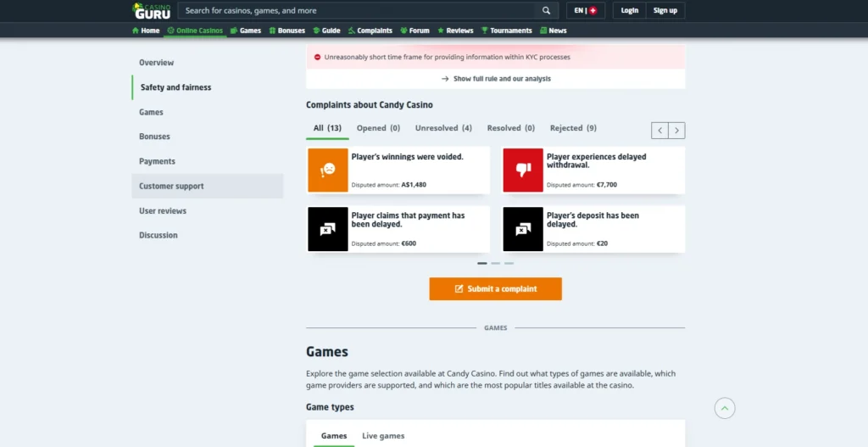Open the Reviews menu item
The height and width of the screenshot is (447, 868).
pos(455,31)
